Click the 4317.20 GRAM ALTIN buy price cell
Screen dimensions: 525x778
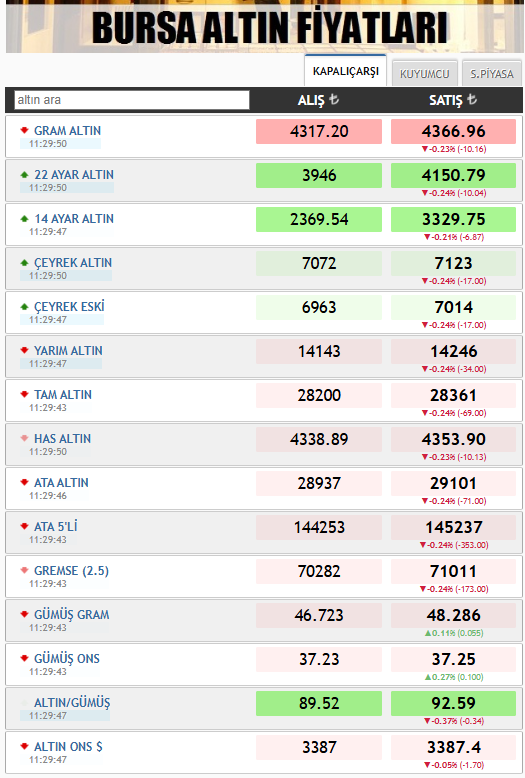click(x=319, y=131)
